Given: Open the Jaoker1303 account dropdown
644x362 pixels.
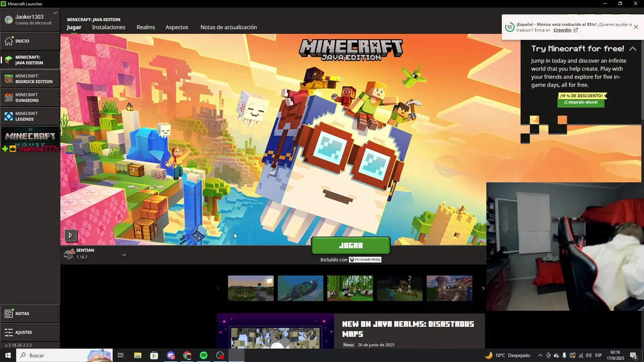Looking at the screenshot, I should [x=30, y=19].
